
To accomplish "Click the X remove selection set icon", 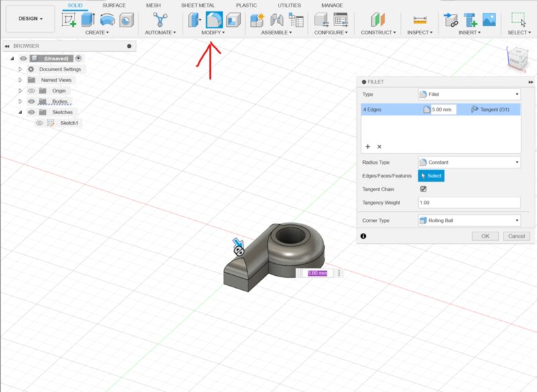I will (379, 146).
